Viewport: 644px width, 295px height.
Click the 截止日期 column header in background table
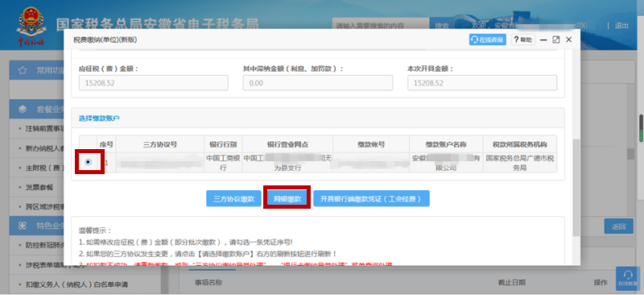[x=511, y=283]
